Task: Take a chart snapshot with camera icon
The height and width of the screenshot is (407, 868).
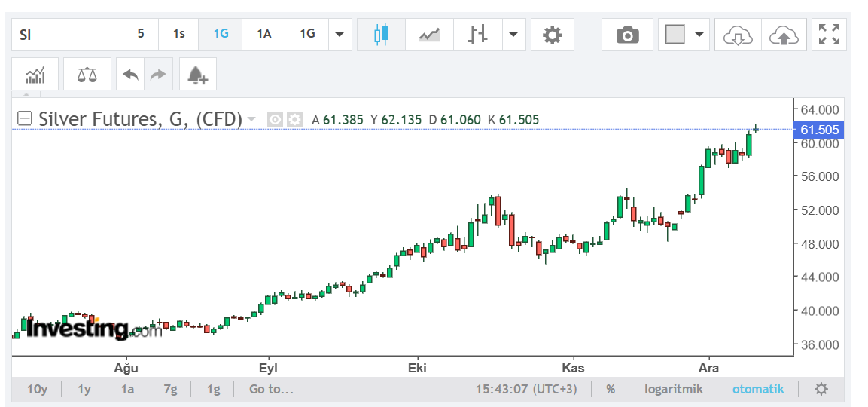Action: pyautogui.click(x=627, y=35)
